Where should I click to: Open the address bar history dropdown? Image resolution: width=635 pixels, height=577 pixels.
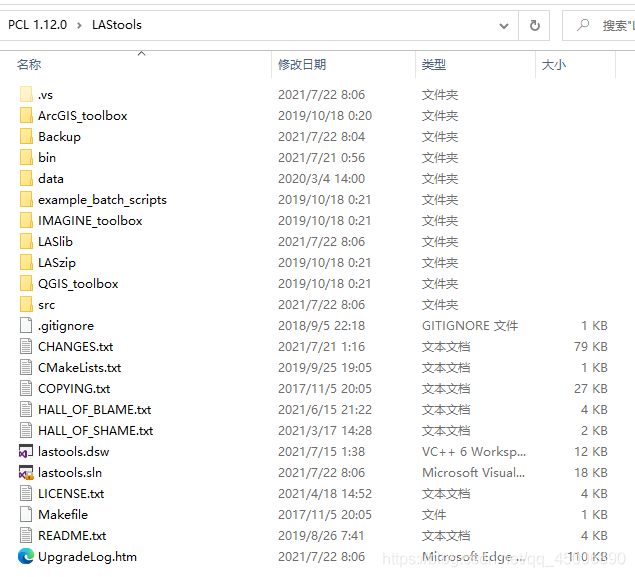click(504, 26)
